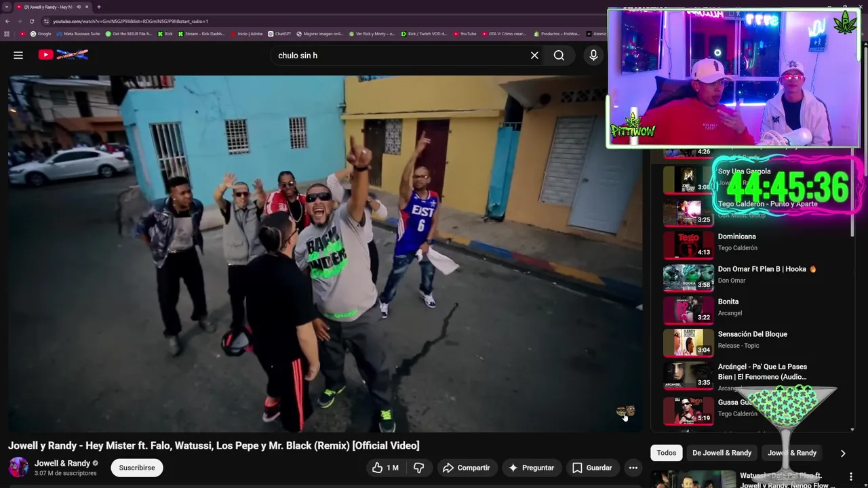
Task: Play Sensación Del Bloque playlist item
Action: pyautogui.click(x=752, y=334)
